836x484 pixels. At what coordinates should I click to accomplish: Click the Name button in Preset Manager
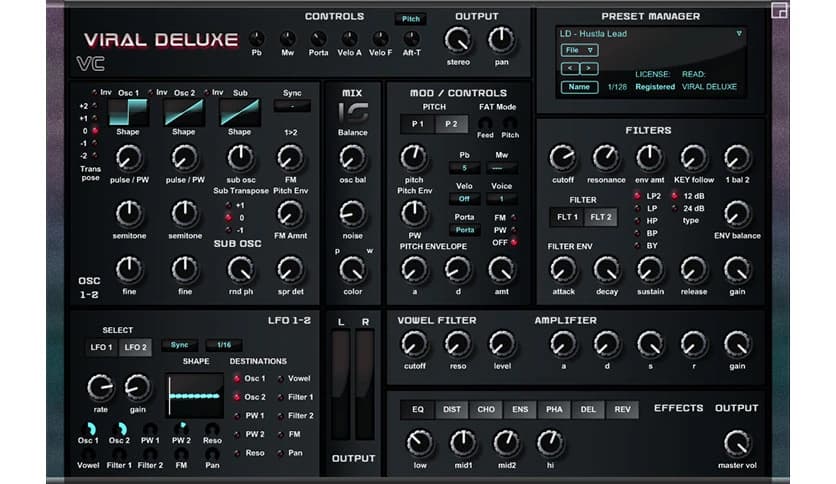(x=579, y=87)
